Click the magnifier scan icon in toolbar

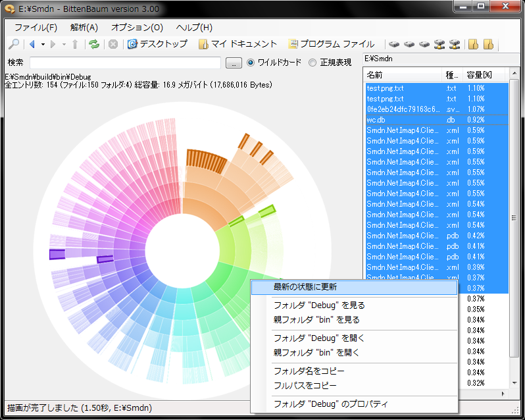coord(14,44)
